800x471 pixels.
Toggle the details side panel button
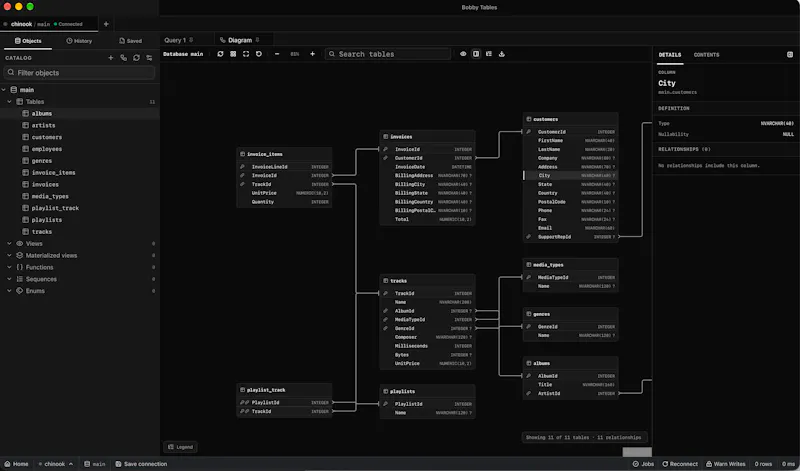click(476, 54)
